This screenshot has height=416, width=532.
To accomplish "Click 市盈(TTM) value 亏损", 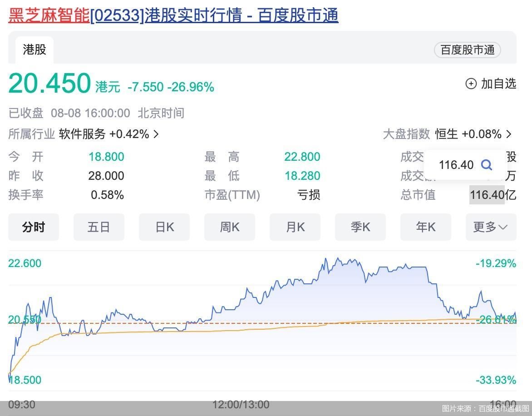I will [308, 195].
